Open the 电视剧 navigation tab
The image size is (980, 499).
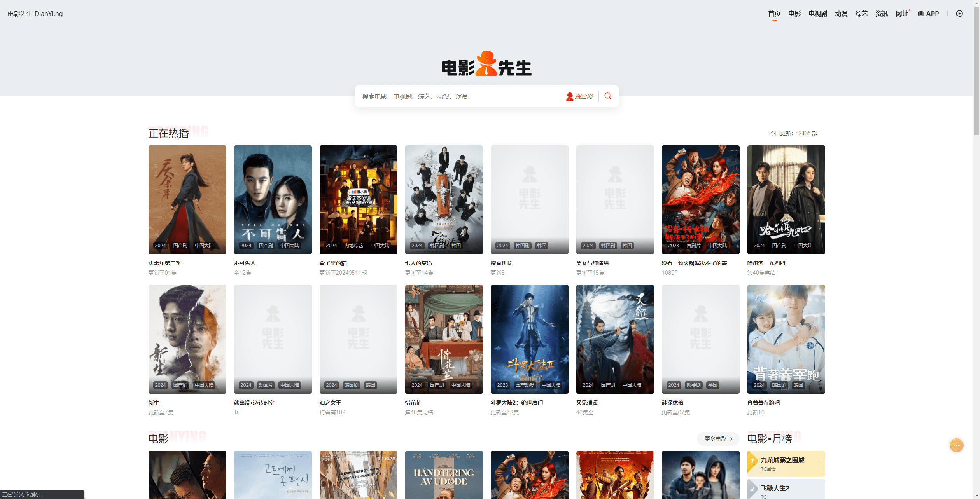[818, 14]
